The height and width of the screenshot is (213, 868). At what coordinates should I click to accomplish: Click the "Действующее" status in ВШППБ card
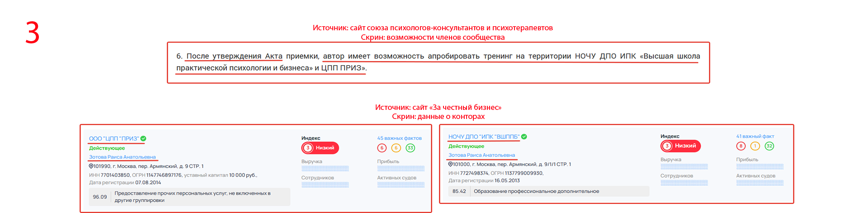(x=466, y=146)
